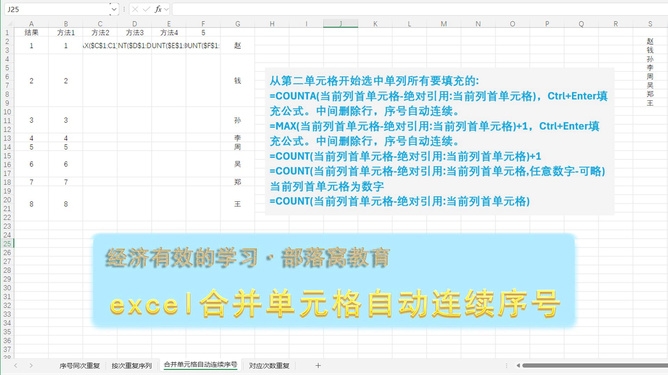Go to previous sheet with left arrow
Screen dimensions: 668x375
click(x=16, y=365)
